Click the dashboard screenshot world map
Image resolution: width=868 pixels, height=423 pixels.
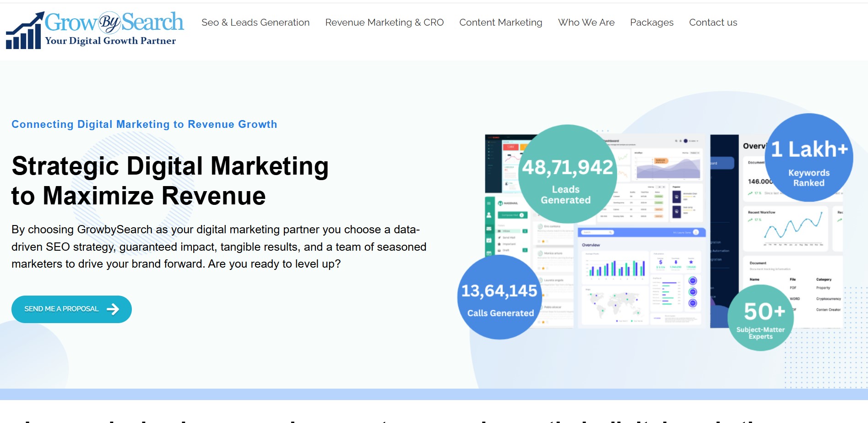616,305
